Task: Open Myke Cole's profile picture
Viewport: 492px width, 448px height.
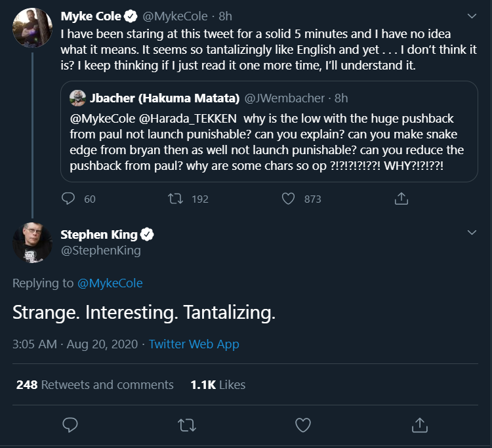Action: tap(32, 28)
